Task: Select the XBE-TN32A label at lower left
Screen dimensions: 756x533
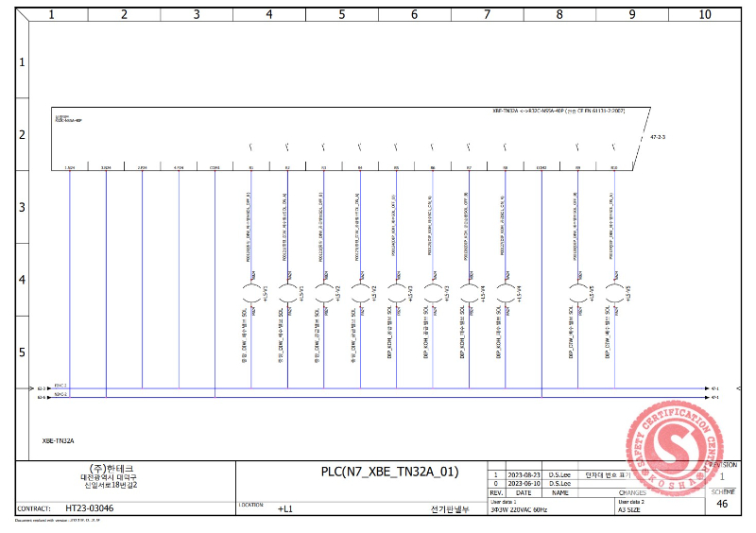Action: 59,440
